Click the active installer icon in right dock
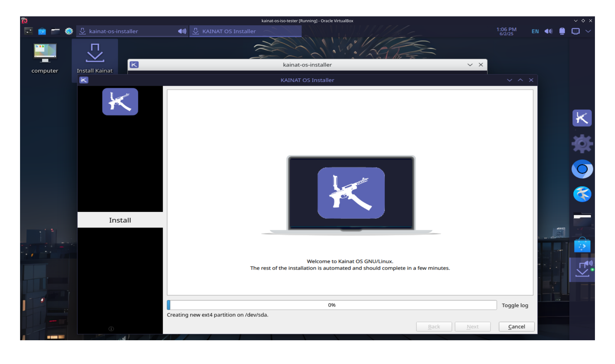Viewport: 615px width, 364px height. point(582,269)
